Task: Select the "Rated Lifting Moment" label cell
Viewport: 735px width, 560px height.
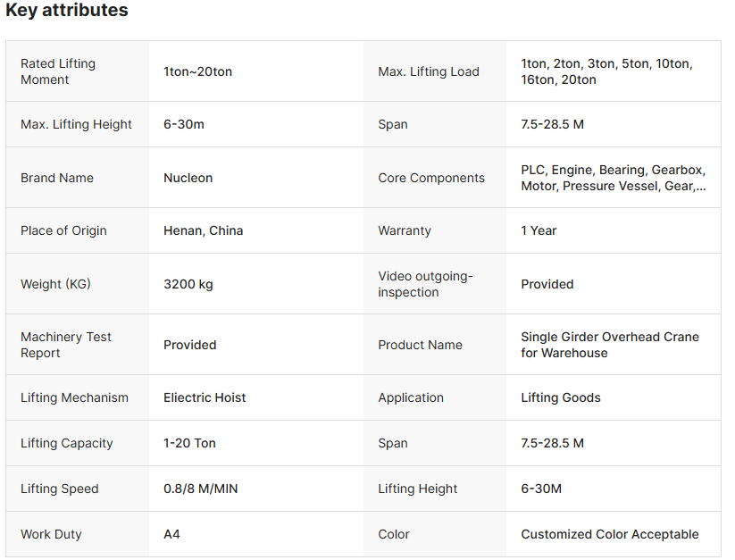Action: pyautogui.click(x=58, y=71)
